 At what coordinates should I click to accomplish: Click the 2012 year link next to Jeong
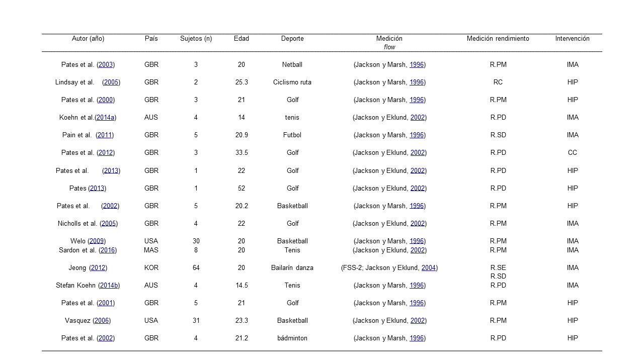tap(98, 268)
